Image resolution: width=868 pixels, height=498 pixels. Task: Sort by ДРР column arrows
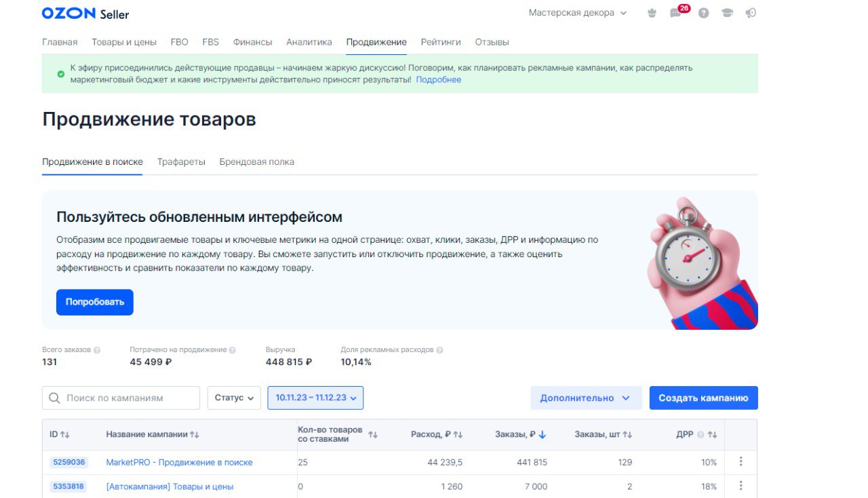point(712,434)
